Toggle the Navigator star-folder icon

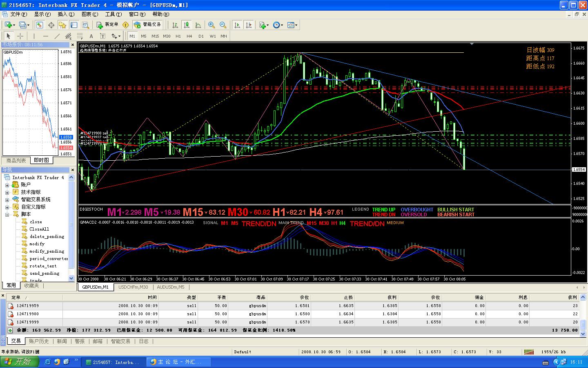(62, 25)
